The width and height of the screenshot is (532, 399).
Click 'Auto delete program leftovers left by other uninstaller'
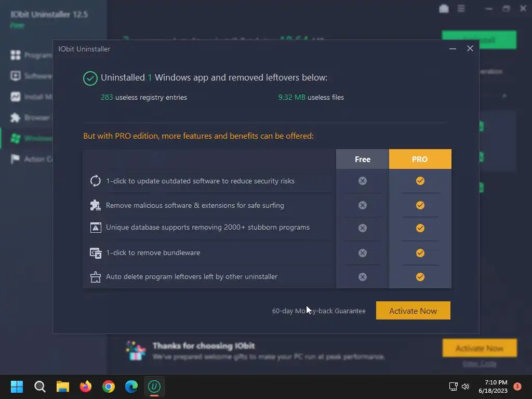pyautogui.click(x=192, y=276)
